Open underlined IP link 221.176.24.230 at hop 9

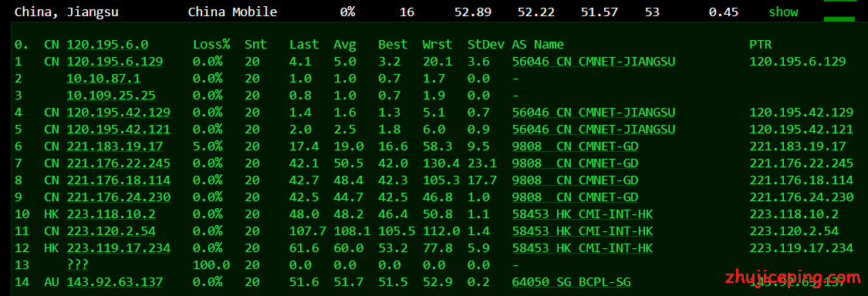[x=119, y=197]
